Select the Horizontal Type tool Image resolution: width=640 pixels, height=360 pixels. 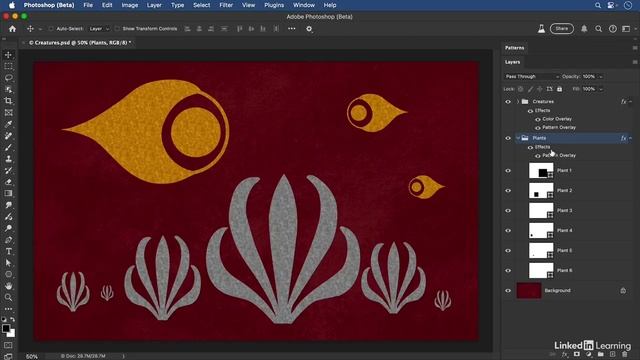click(8, 251)
